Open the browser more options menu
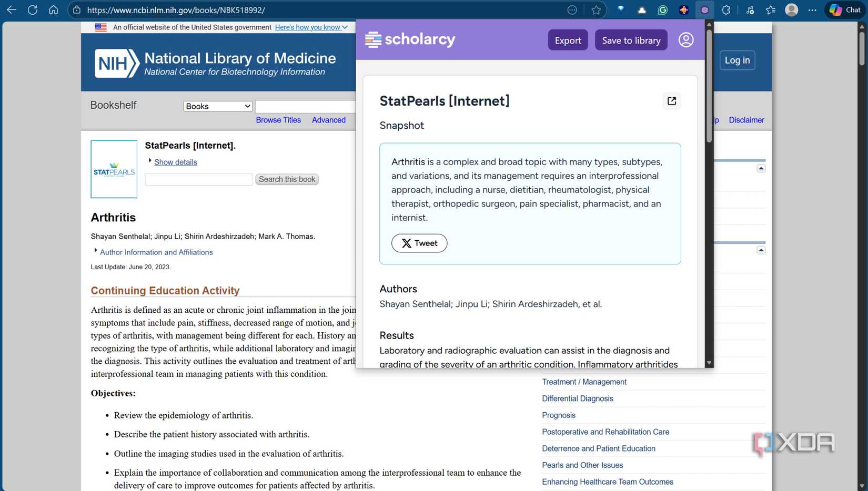Screen dimensions: 868x491 point(812,9)
